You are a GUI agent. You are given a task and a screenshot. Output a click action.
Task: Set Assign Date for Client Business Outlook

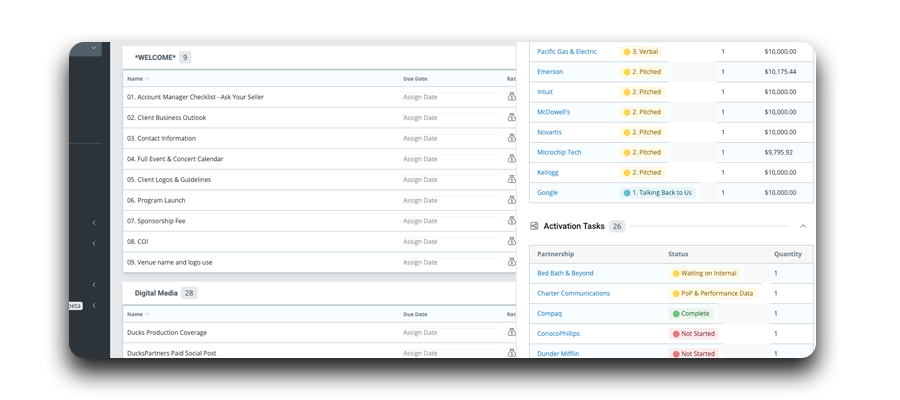coord(420,118)
